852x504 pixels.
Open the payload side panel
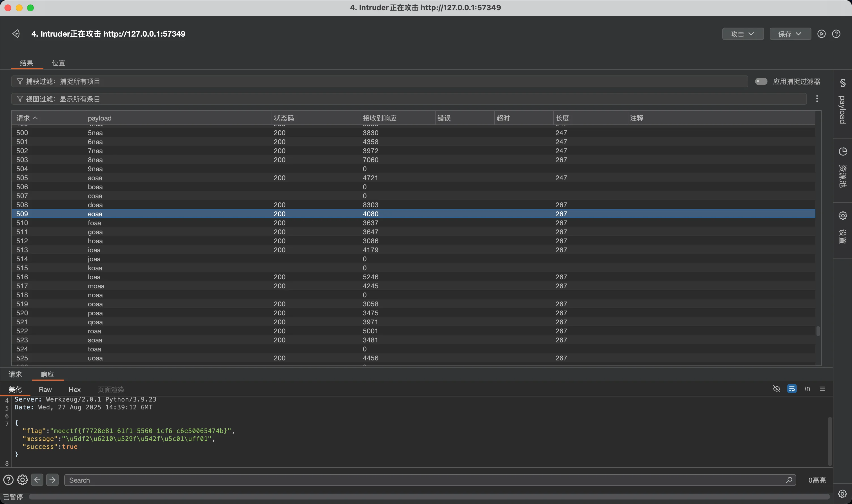tap(842, 102)
